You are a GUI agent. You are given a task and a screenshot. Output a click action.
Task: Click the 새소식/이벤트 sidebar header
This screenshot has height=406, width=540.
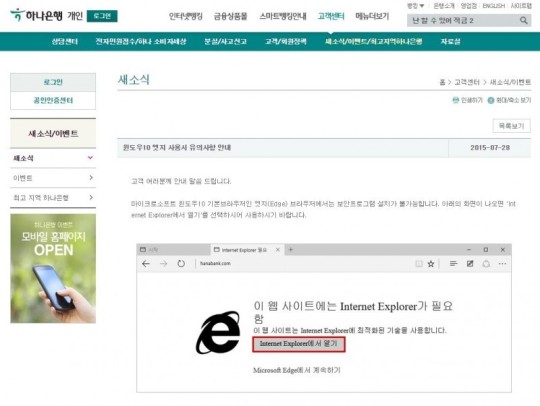(53, 134)
